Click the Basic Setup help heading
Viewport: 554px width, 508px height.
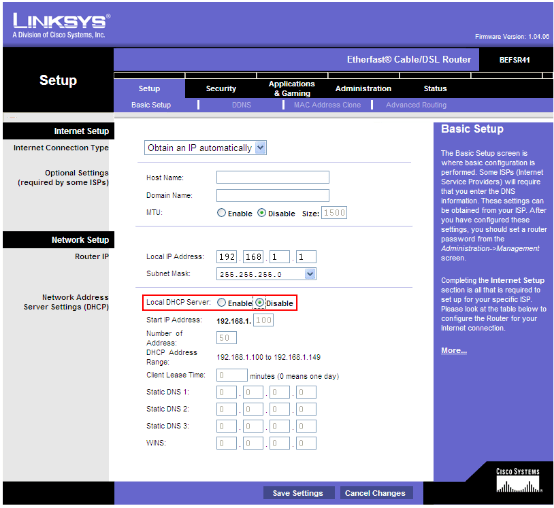[472, 129]
